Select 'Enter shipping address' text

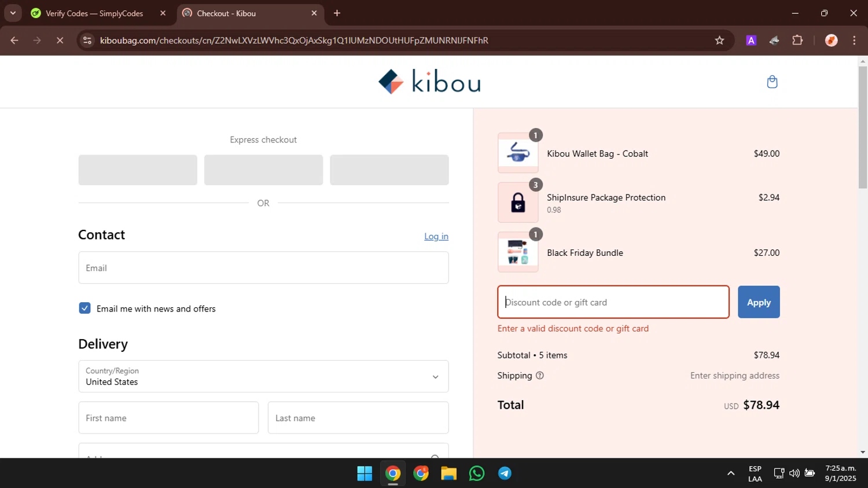(x=735, y=376)
